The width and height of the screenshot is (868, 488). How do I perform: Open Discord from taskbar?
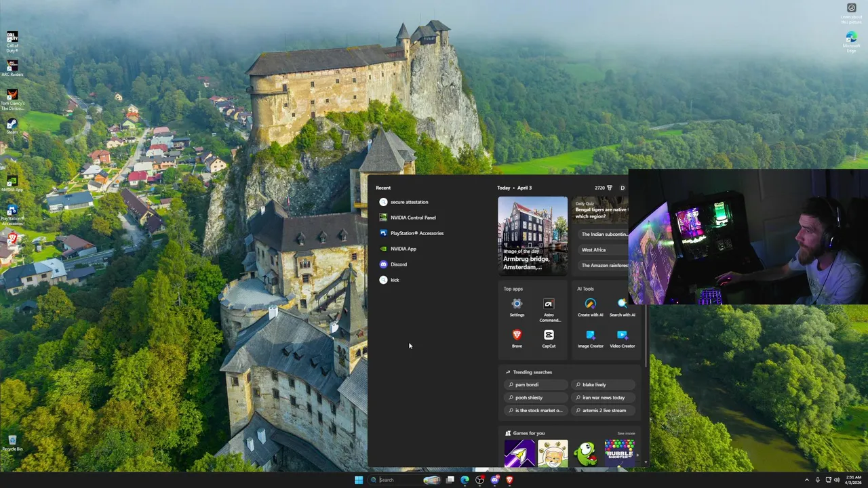[x=494, y=480]
